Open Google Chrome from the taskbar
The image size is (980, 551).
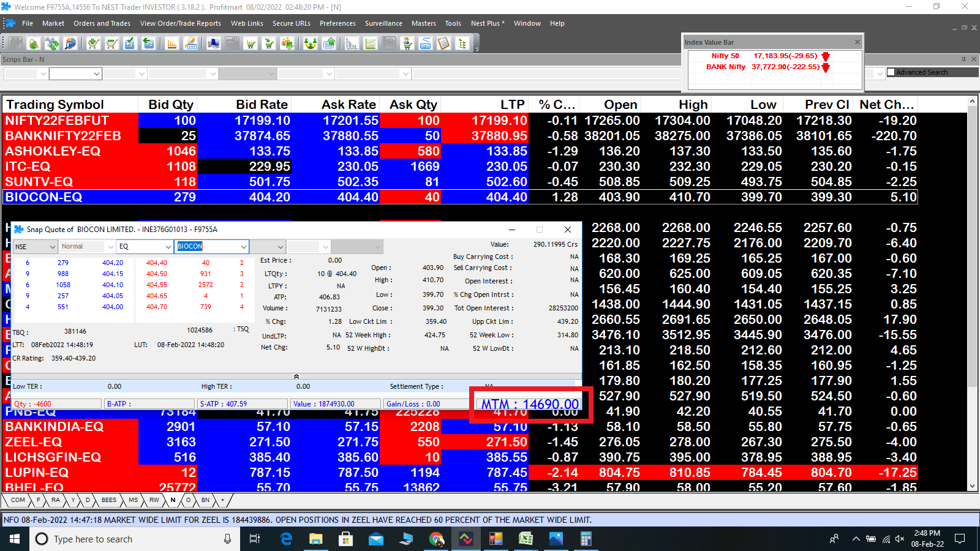point(436,539)
